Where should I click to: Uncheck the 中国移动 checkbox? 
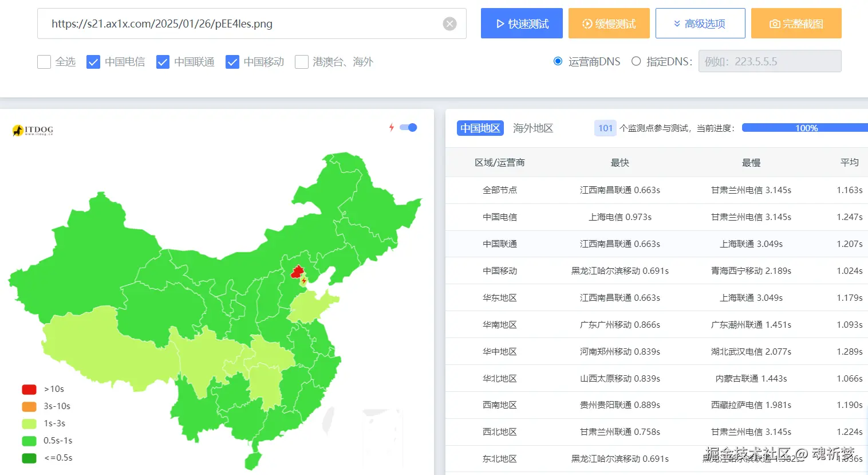coord(232,62)
